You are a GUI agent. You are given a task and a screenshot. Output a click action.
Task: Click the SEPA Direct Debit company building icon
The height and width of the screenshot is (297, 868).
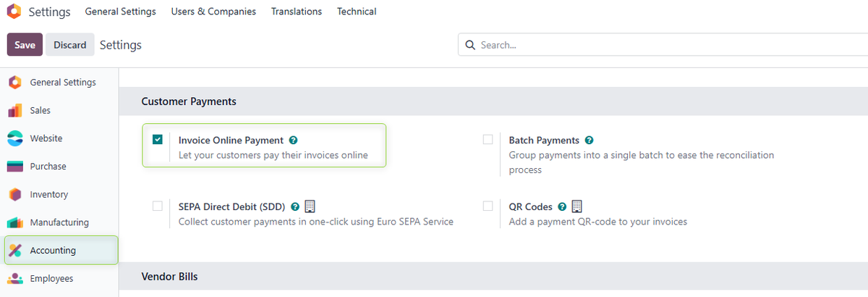(x=310, y=206)
